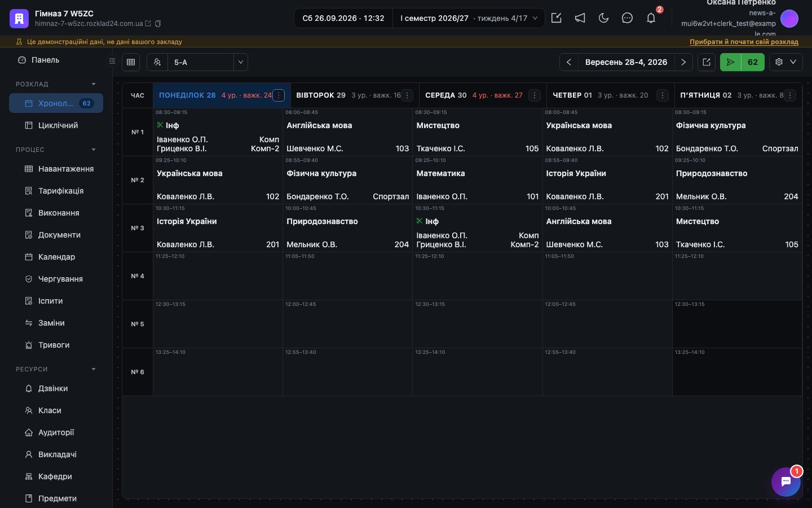Viewport: 812px width, 508px height.
Task: Collapse the РЕСУРСИ sidebar section
Action: pos(94,369)
